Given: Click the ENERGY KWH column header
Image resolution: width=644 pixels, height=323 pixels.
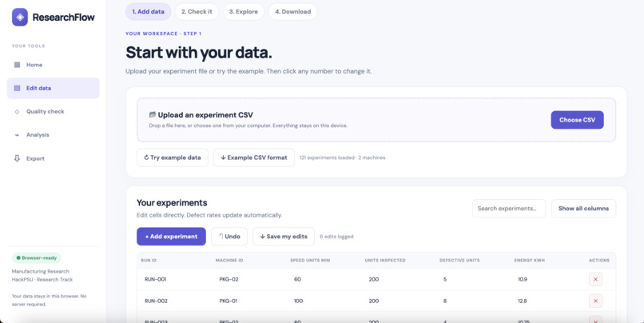Looking at the screenshot, I should pos(530,260).
